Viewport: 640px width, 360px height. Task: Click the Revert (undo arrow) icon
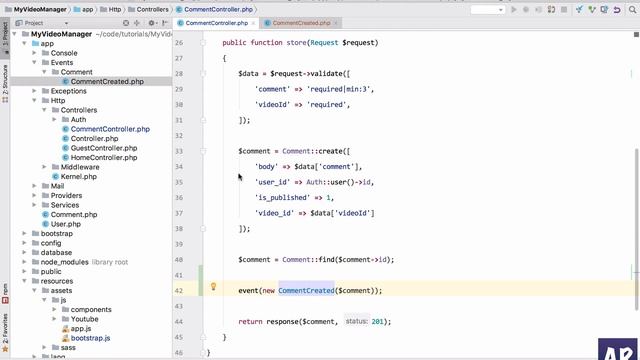[617, 9]
